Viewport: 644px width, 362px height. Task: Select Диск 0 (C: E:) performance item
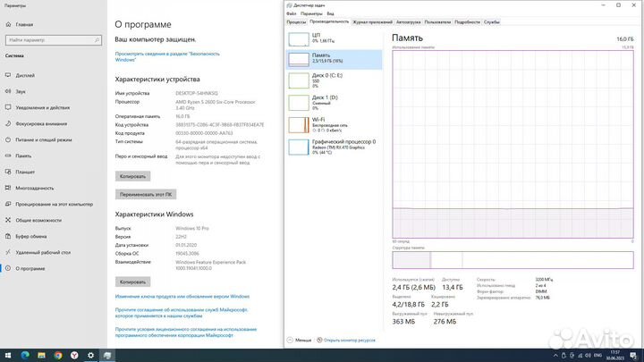click(x=334, y=80)
